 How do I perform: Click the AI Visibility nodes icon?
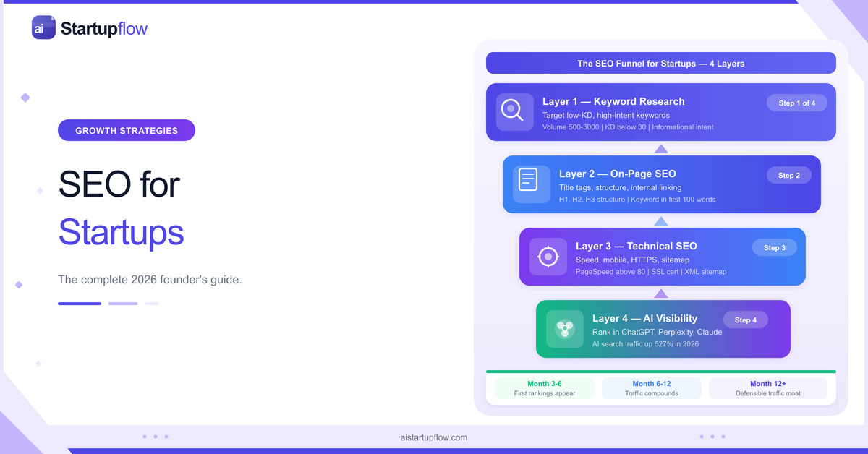pos(565,329)
